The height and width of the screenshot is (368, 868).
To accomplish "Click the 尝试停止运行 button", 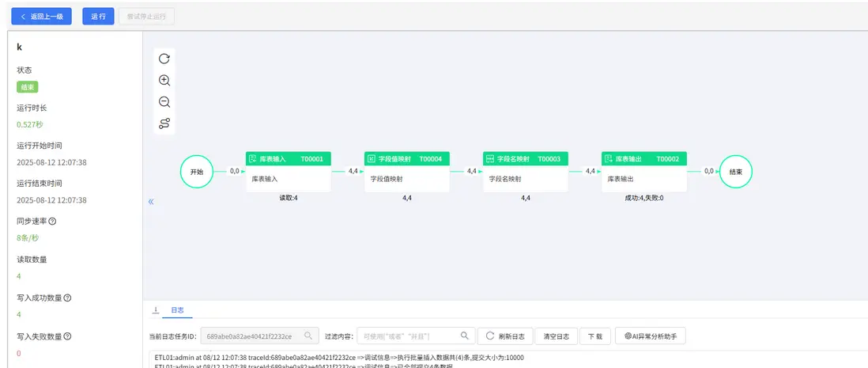I will [147, 17].
